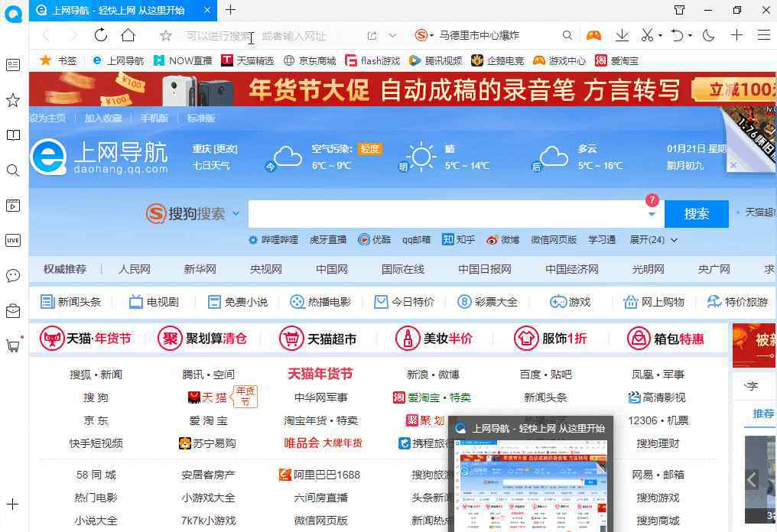777x532 pixels.
Task: Click the toolbar plus add icon
Action: (737, 35)
